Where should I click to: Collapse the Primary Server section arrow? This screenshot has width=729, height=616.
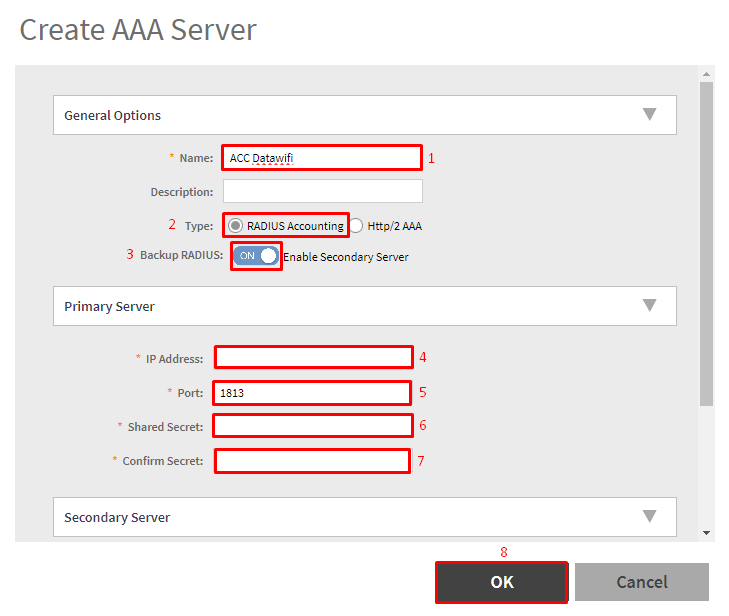649,305
